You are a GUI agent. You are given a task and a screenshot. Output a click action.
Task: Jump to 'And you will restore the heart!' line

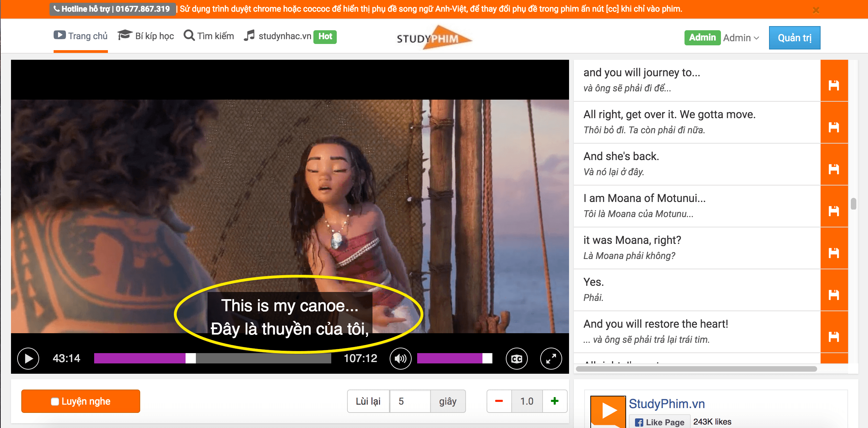point(697,332)
